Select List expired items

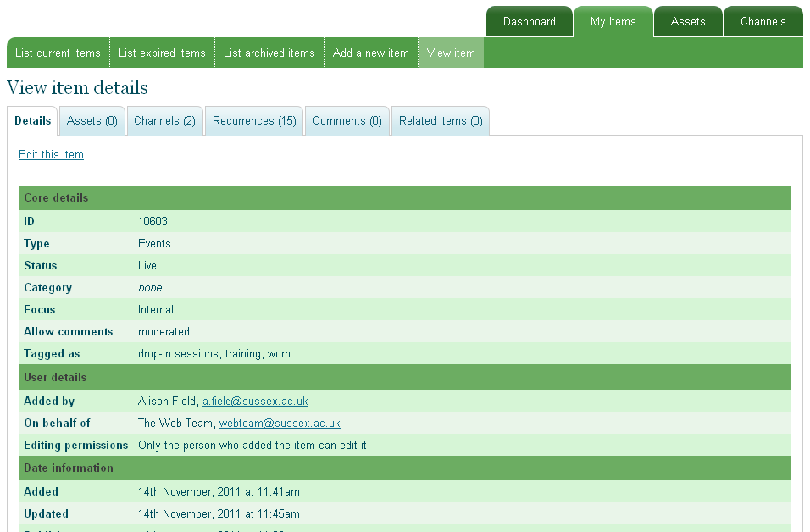[162, 53]
